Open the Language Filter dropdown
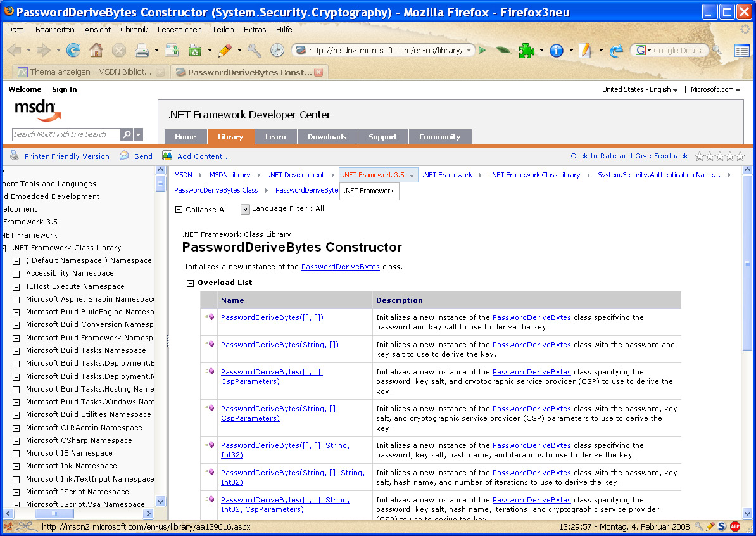 pyautogui.click(x=245, y=209)
